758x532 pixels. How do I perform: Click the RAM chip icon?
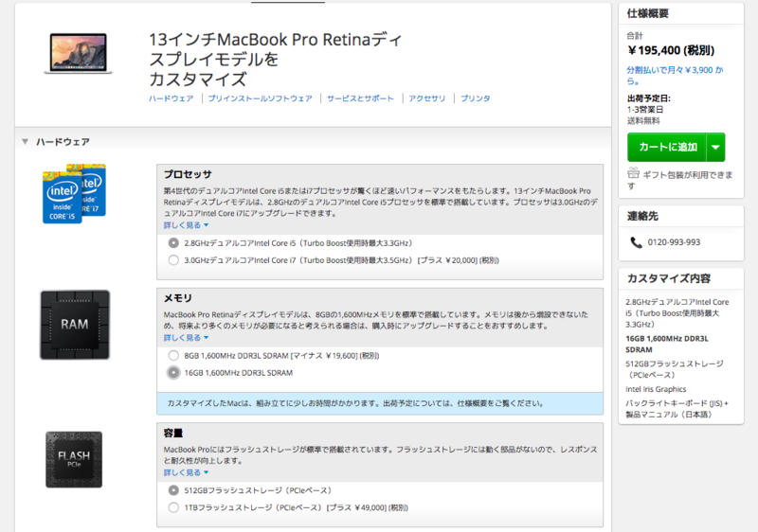(x=75, y=325)
